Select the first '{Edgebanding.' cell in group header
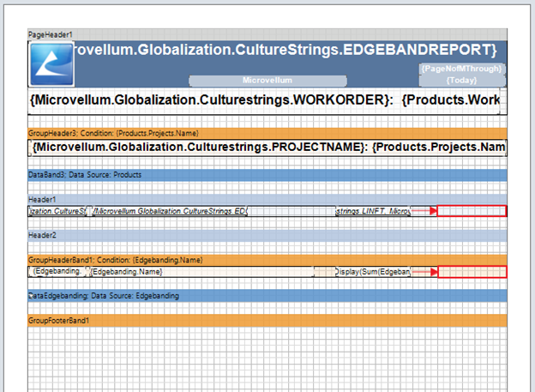This screenshot has width=535, height=392. point(57,272)
